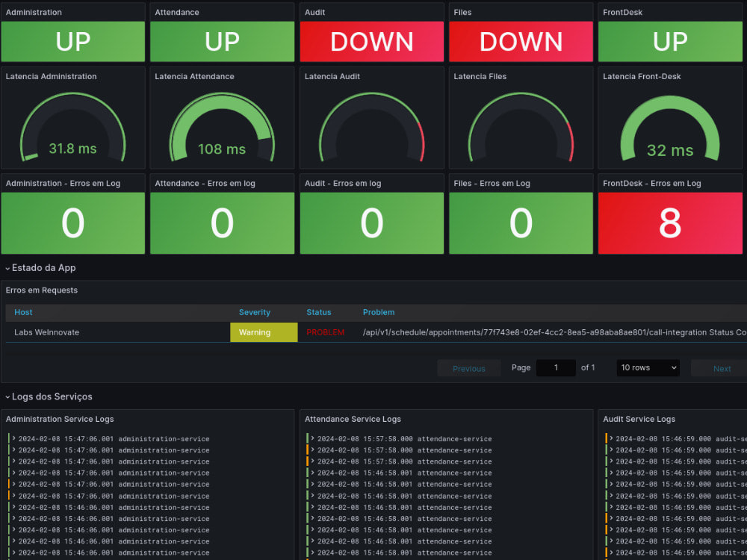Click the Previous page button

coord(469,369)
